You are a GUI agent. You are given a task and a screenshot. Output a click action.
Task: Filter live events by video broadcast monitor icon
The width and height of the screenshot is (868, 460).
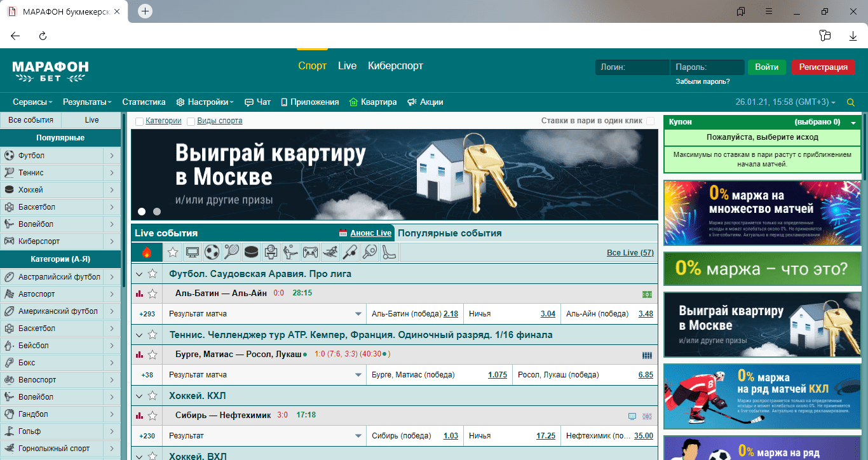click(x=193, y=252)
